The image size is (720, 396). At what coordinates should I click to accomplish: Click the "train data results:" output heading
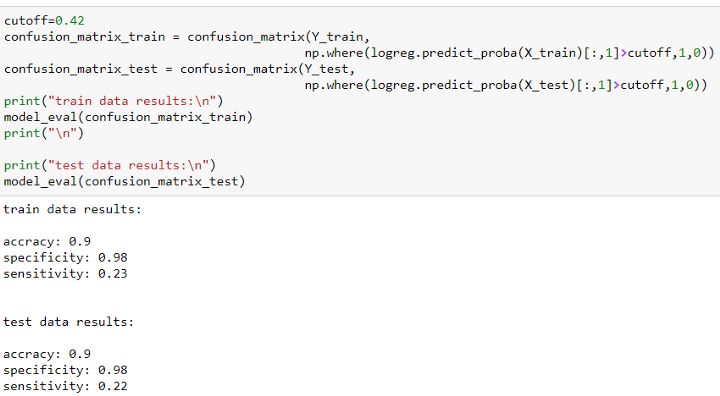(72, 209)
